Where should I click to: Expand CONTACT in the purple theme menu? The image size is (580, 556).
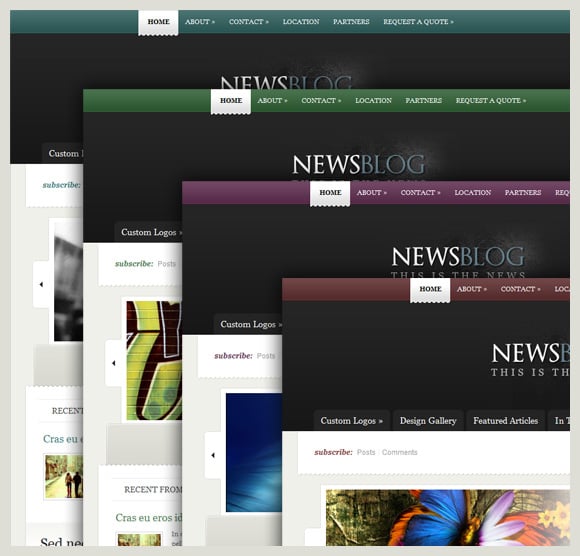pos(420,193)
